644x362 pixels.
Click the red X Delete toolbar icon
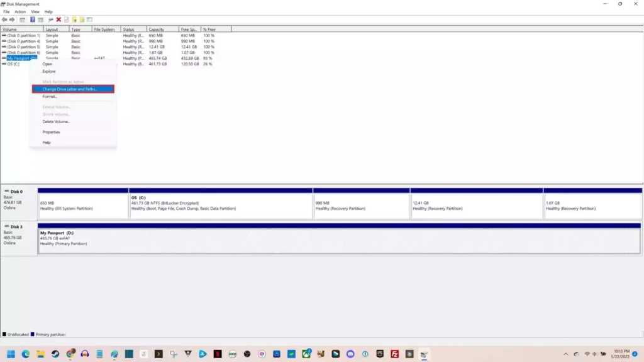pos(58,19)
